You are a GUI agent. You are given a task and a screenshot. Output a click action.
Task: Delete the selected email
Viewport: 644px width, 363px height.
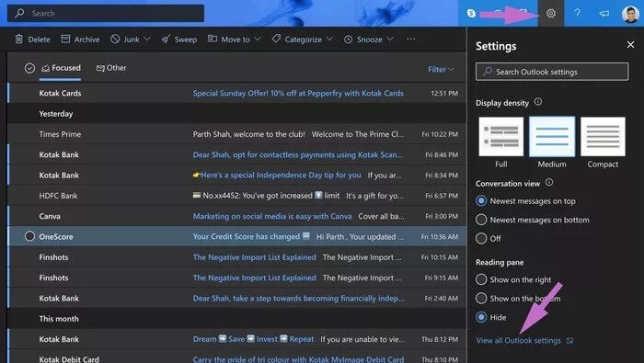pyautogui.click(x=32, y=40)
